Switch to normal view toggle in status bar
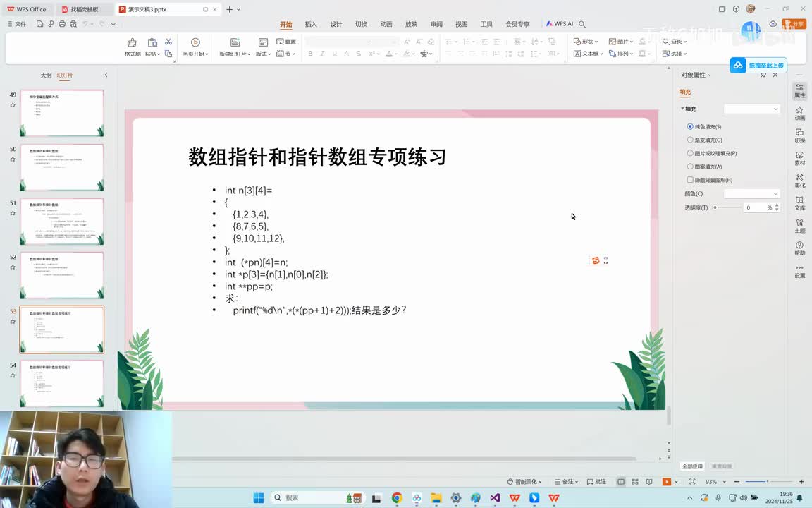 click(621, 482)
